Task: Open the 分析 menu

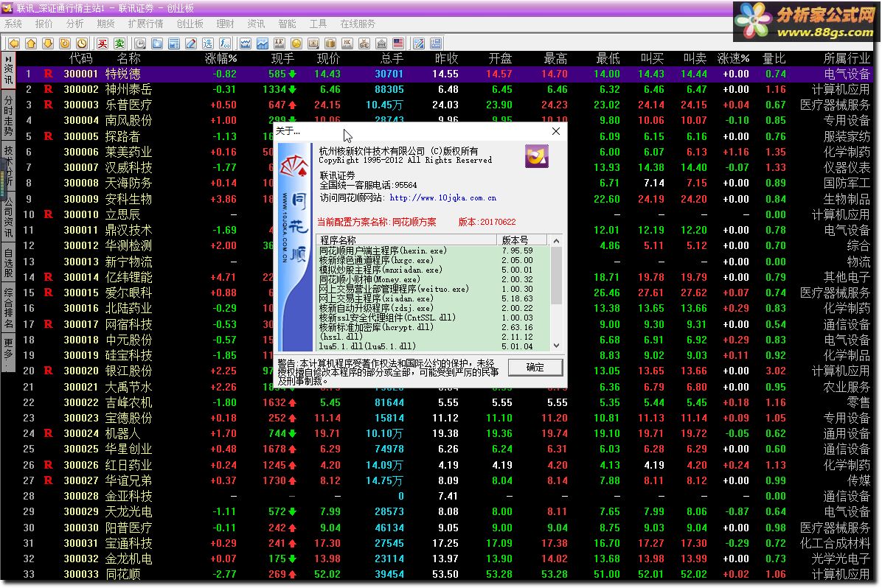Action: 74,24
